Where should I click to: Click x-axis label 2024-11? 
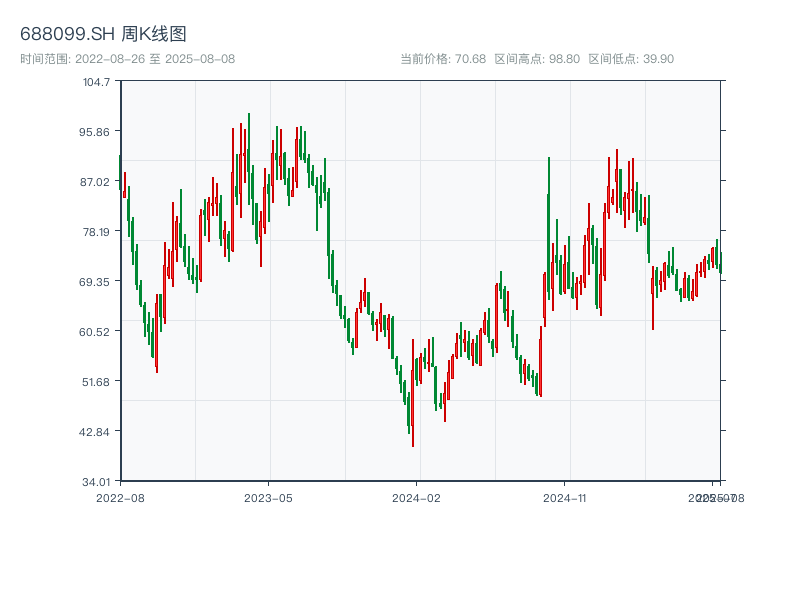tap(564, 498)
